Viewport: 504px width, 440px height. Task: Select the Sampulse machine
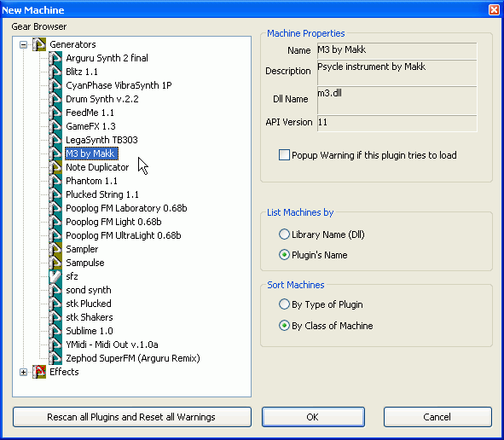85,263
